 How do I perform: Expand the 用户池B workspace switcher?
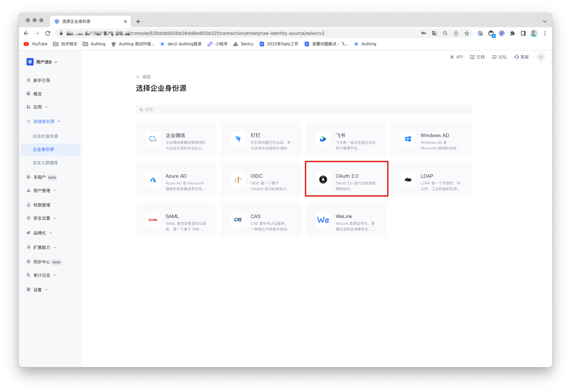[42, 61]
